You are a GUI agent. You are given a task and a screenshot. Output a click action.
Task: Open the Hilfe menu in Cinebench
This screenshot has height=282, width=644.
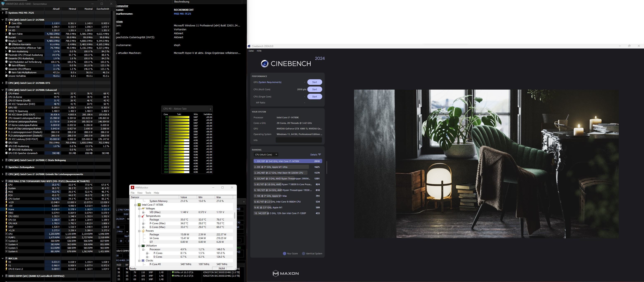259,51
